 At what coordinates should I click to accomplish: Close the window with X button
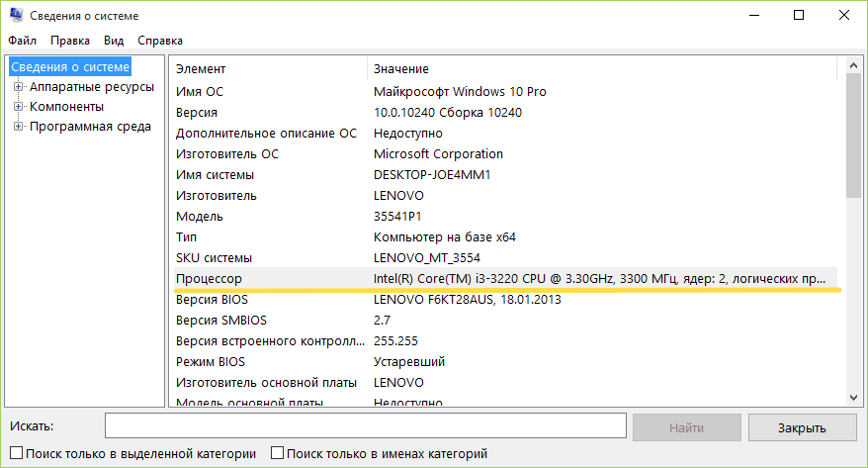pyautogui.click(x=843, y=16)
